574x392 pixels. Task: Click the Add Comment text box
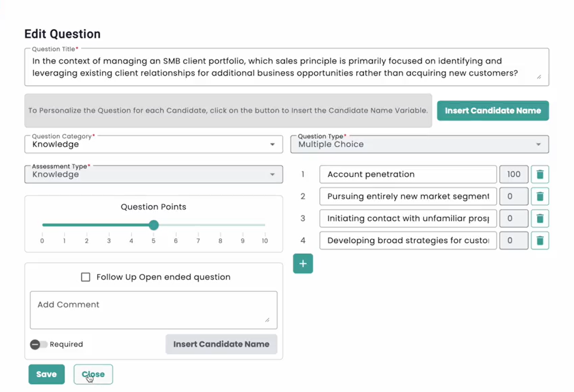pos(153,310)
